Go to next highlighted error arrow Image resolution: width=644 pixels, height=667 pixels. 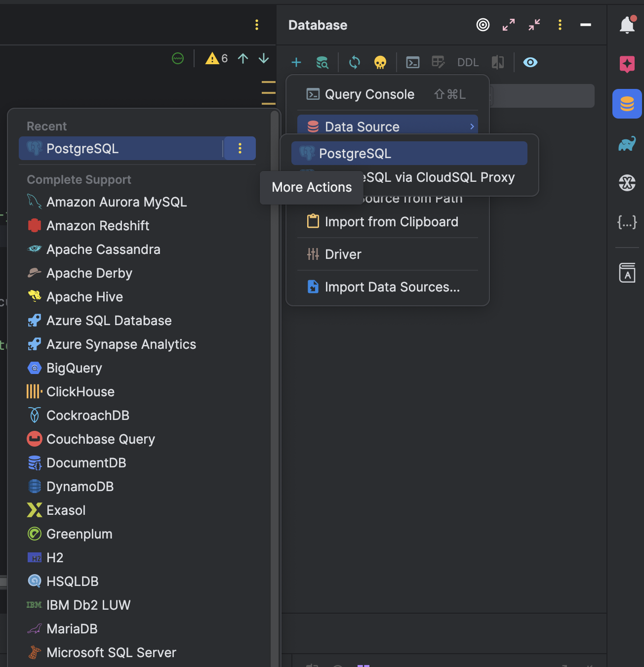(264, 58)
